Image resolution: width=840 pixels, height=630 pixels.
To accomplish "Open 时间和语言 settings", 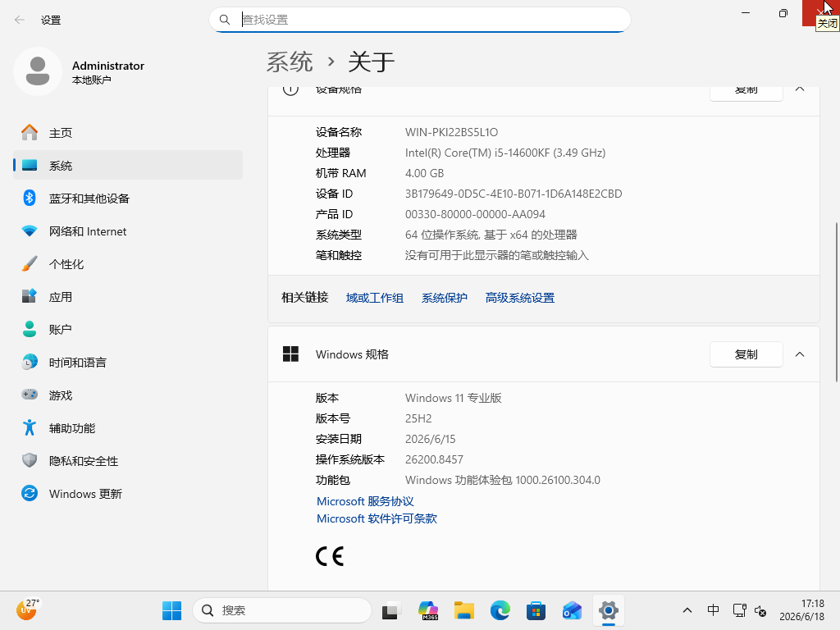I will pos(128,362).
